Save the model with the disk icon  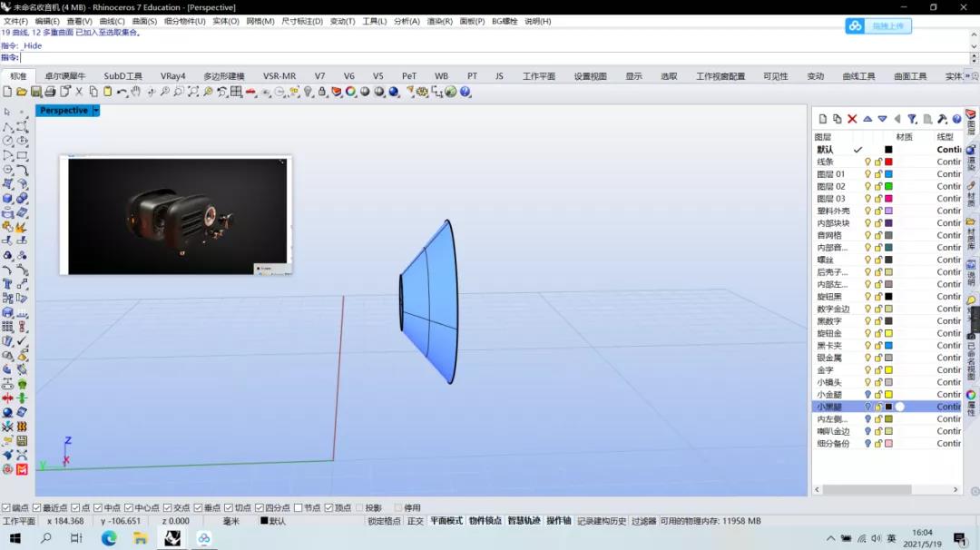pyautogui.click(x=35, y=92)
